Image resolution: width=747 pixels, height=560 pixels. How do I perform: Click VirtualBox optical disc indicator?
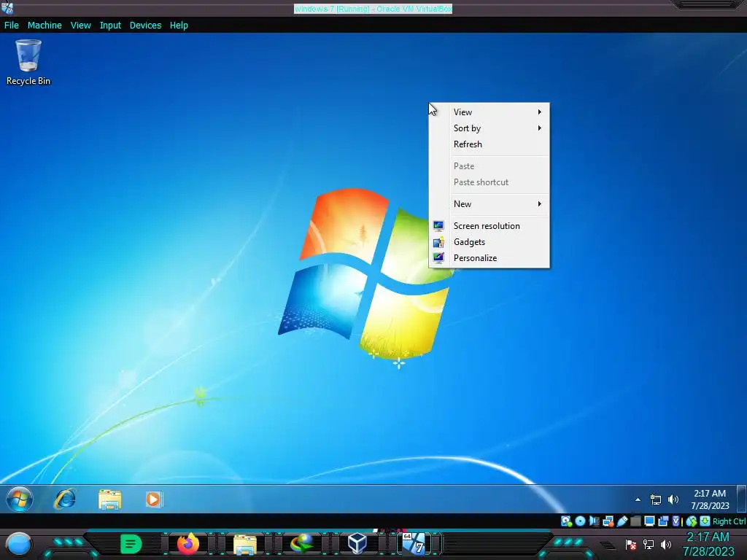580,521
